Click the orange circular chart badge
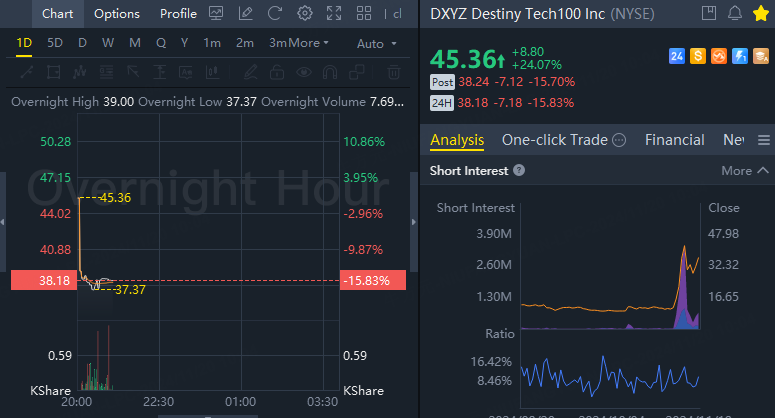Image resolution: width=775 pixels, height=418 pixels. [x=719, y=56]
